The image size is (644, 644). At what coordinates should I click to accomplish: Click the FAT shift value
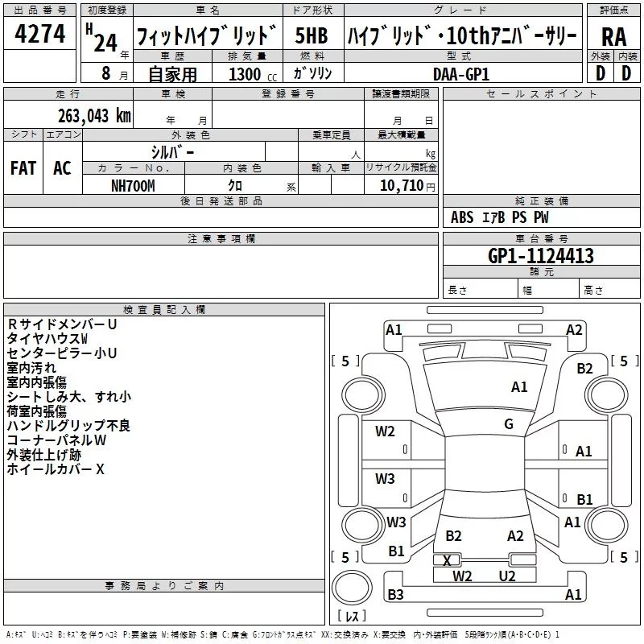pos(23,168)
